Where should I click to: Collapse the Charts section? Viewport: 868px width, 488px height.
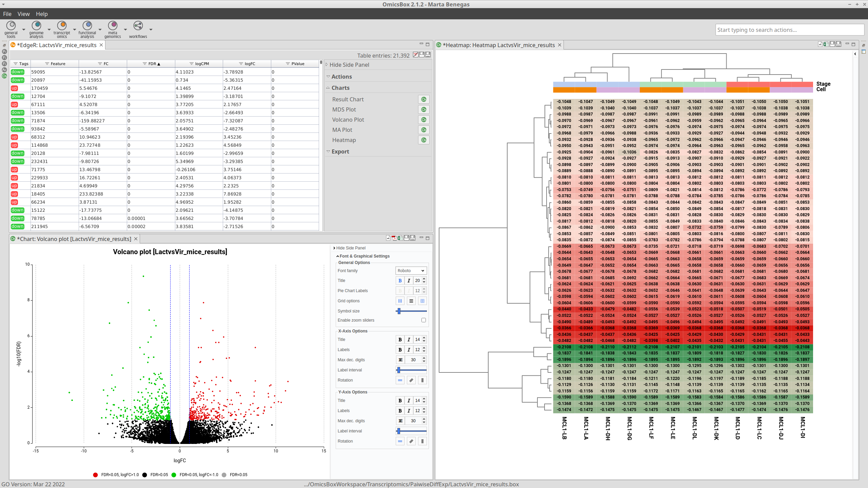tap(340, 88)
